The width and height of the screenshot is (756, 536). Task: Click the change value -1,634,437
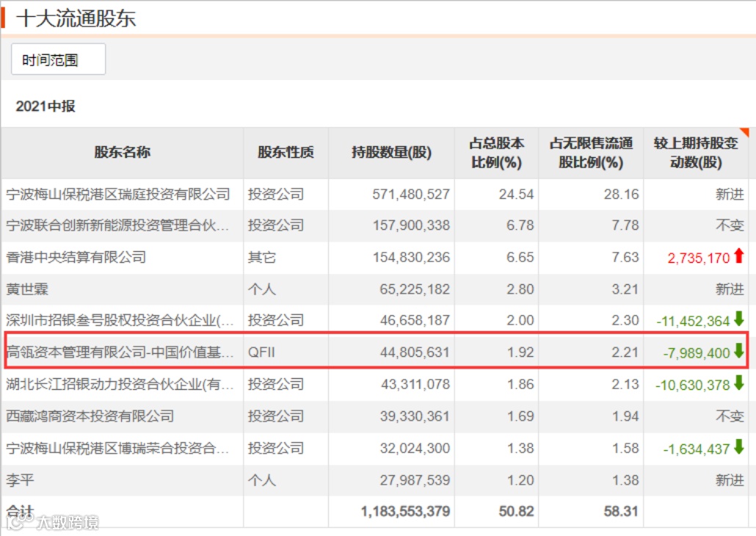[697, 449]
